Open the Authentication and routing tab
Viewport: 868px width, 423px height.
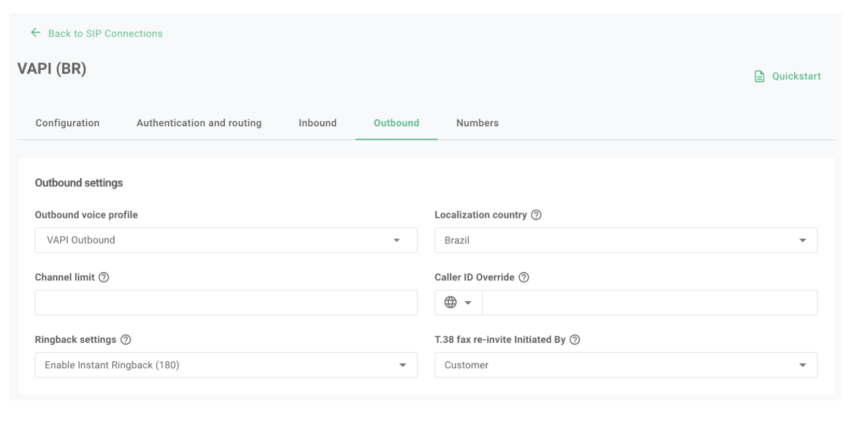tap(199, 123)
